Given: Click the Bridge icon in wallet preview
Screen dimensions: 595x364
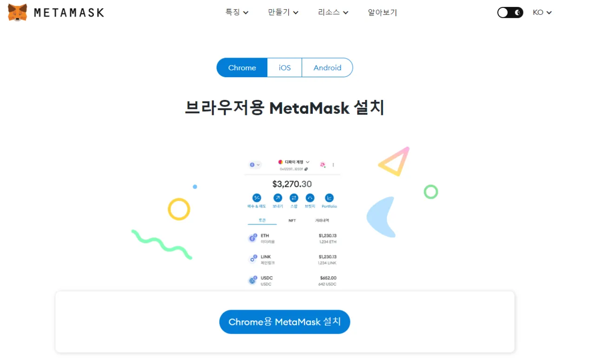Looking at the screenshot, I should [x=310, y=198].
